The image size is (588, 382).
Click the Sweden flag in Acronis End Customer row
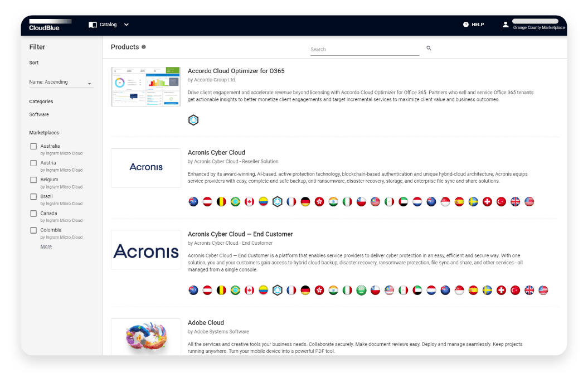click(x=487, y=290)
